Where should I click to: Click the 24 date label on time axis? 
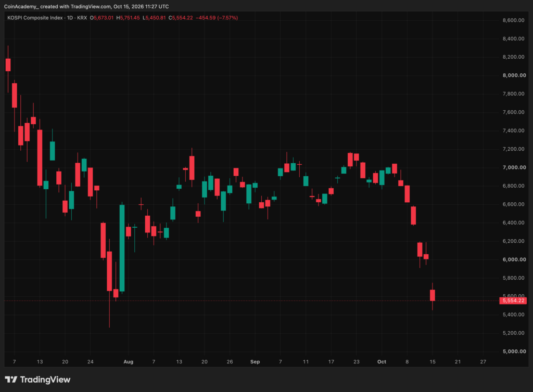point(91,362)
